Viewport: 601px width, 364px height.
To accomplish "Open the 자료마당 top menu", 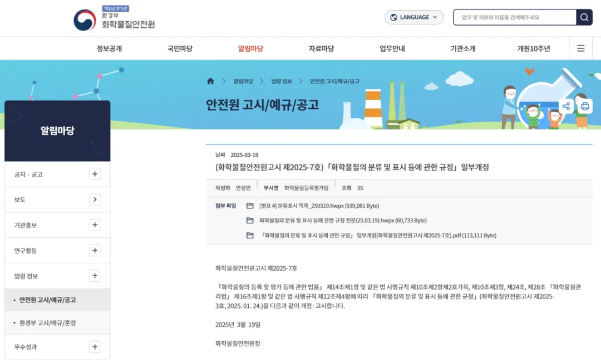I will point(321,48).
